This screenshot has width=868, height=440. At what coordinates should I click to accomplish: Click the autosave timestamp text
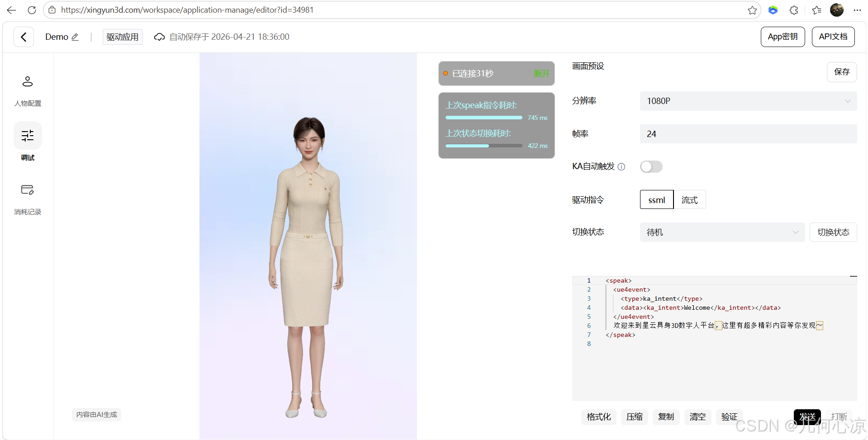tap(229, 37)
